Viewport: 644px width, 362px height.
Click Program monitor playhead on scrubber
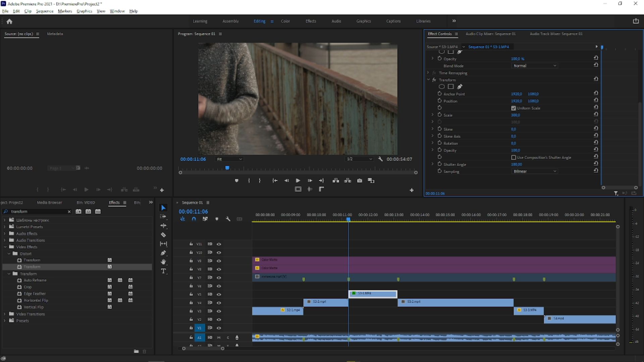[x=227, y=168]
